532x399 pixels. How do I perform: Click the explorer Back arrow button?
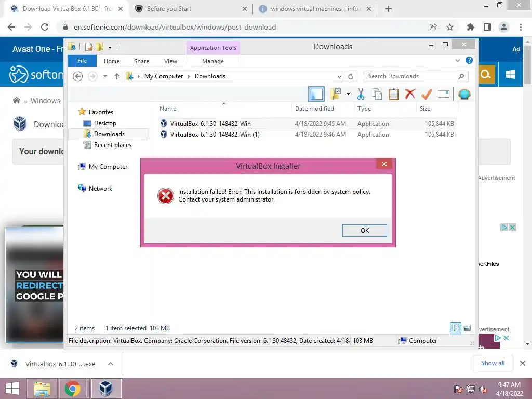[x=78, y=76]
